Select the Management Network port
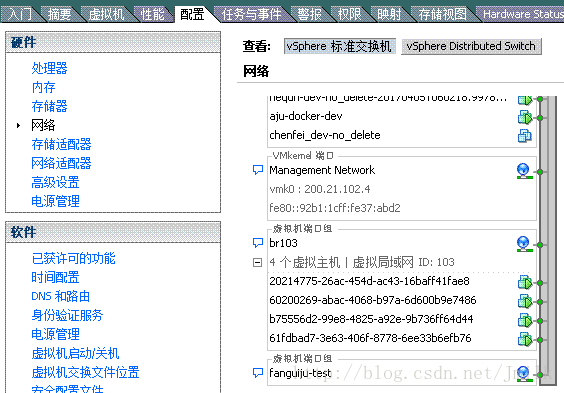Image resolution: width=564 pixels, height=393 pixels. click(322, 170)
